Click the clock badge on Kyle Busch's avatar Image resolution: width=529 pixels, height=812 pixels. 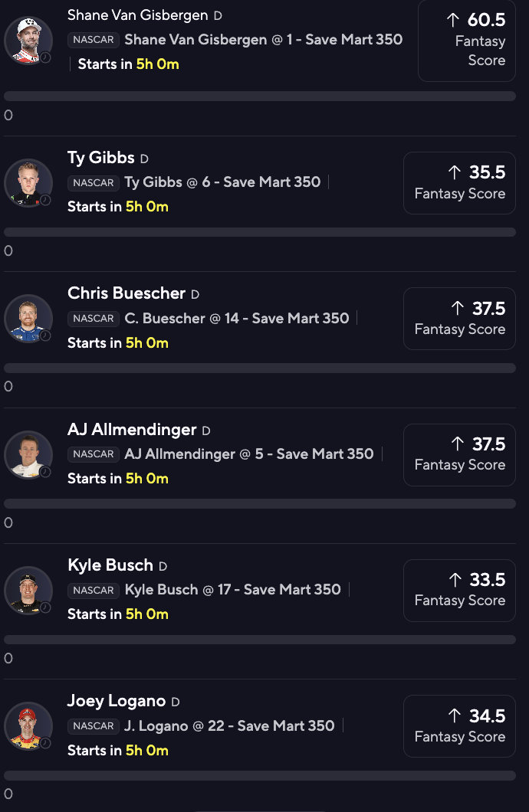pyautogui.click(x=45, y=607)
